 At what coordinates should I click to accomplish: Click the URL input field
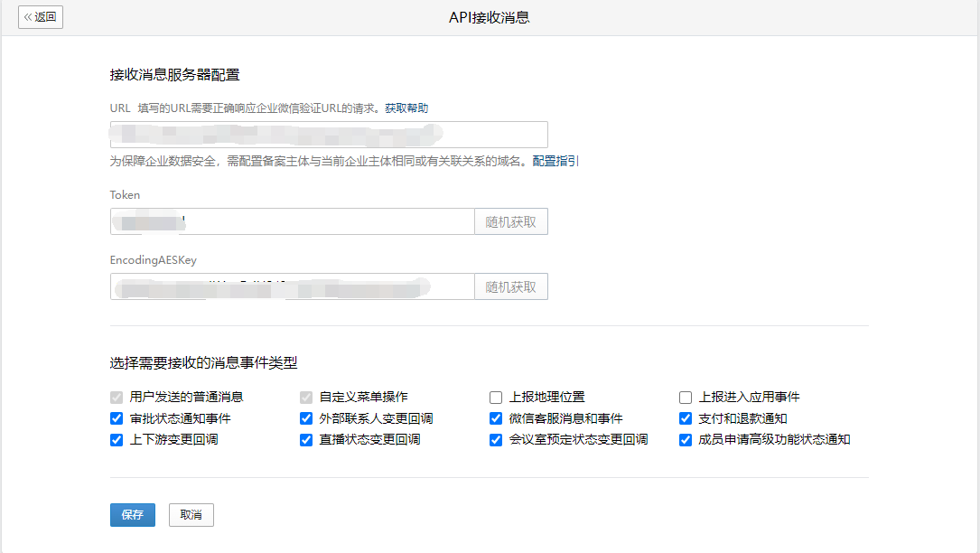[329, 135]
